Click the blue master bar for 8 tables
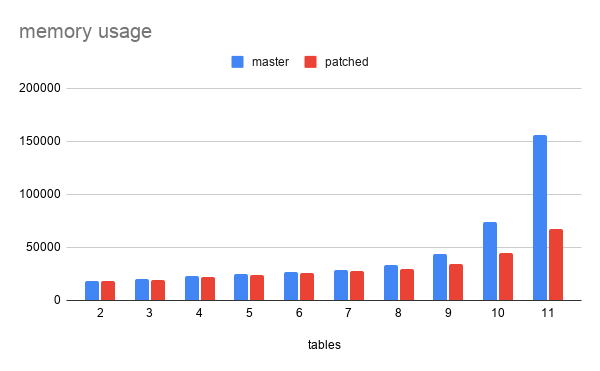This screenshot has height=371, width=600. coord(391,283)
